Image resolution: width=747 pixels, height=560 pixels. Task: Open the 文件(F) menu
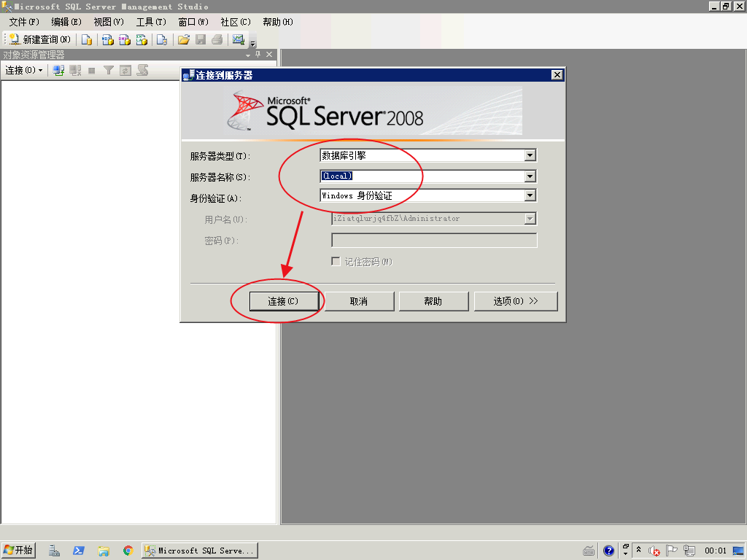click(24, 22)
